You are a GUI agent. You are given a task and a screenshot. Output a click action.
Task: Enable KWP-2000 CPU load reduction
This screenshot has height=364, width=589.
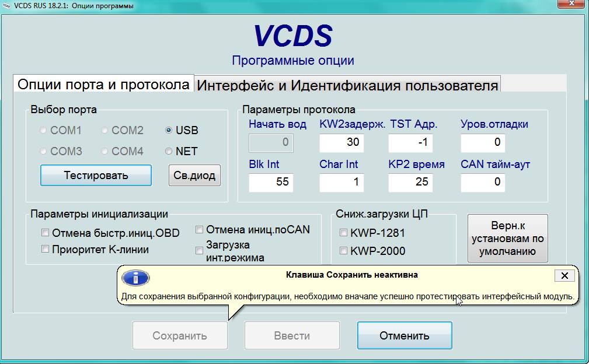(x=343, y=251)
